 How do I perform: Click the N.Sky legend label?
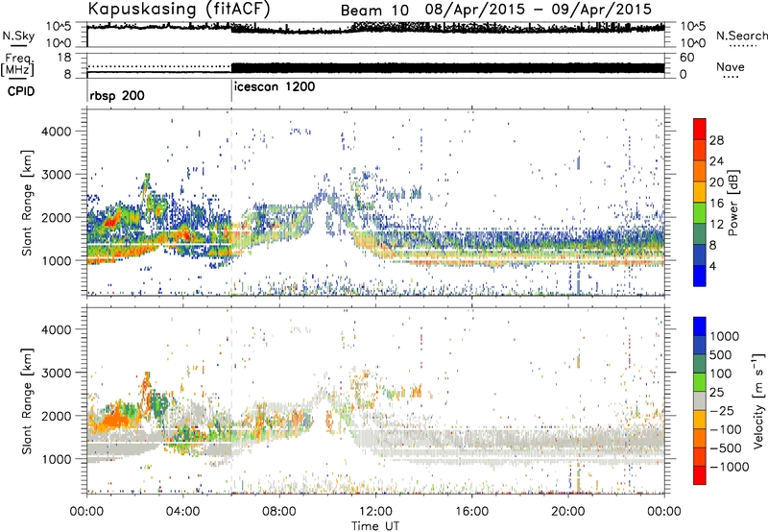[18, 36]
